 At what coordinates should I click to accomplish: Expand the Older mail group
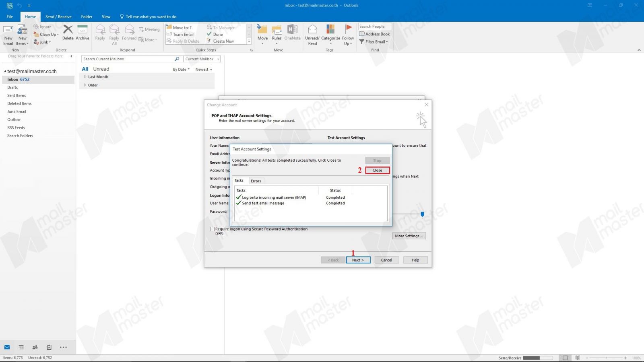coord(85,85)
